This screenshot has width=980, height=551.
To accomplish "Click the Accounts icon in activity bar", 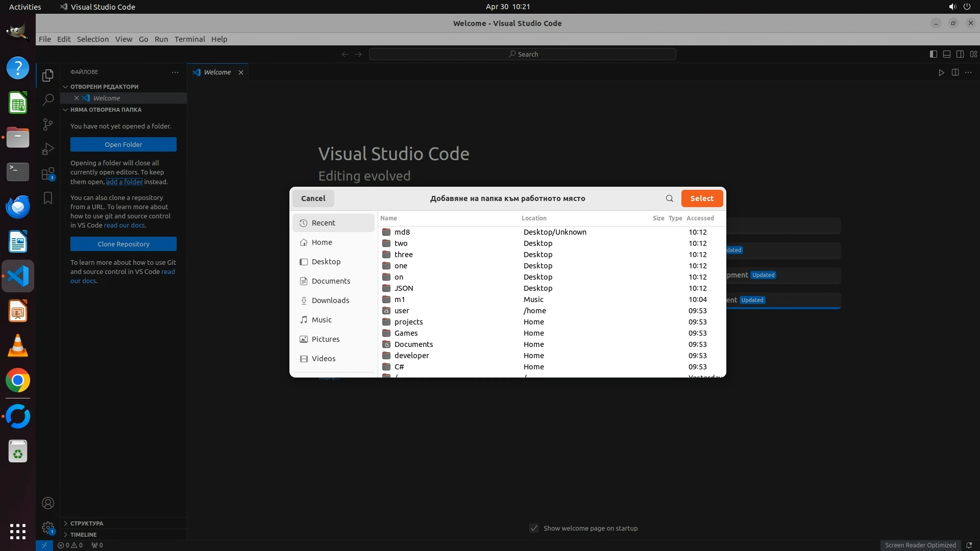I will [x=48, y=503].
